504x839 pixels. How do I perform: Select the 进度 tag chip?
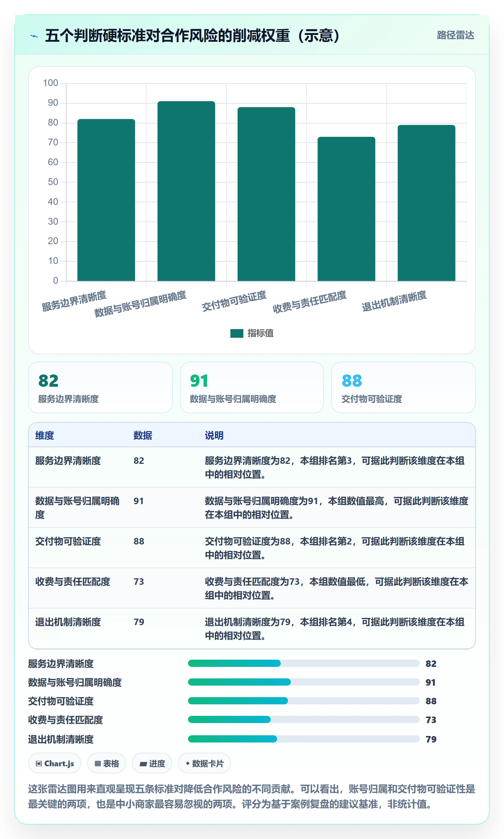pyautogui.click(x=152, y=763)
